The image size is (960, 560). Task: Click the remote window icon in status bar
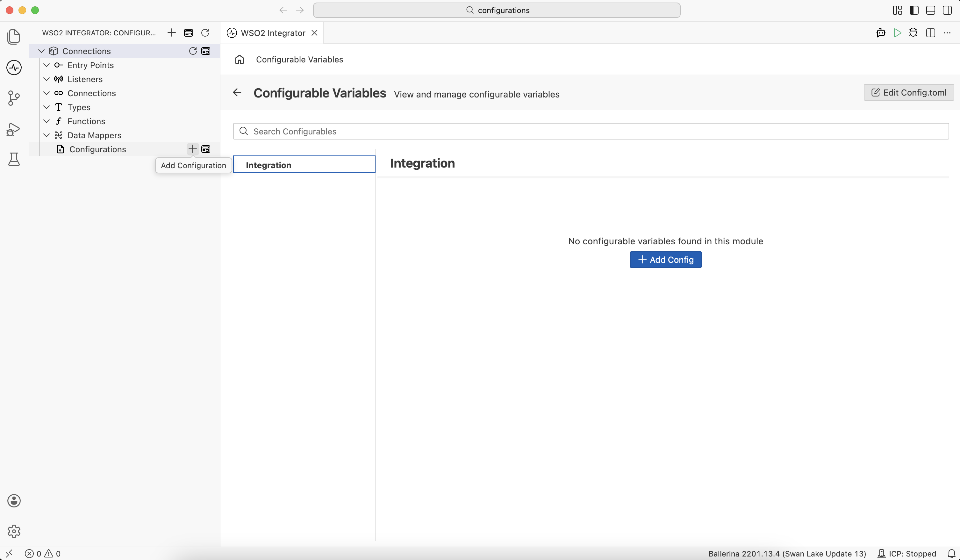point(9,554)
